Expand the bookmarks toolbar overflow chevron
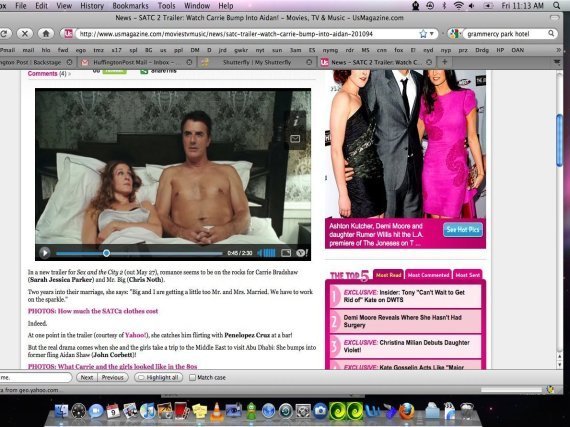The width and height of the screenshot is (570, 427). [558, 50]
